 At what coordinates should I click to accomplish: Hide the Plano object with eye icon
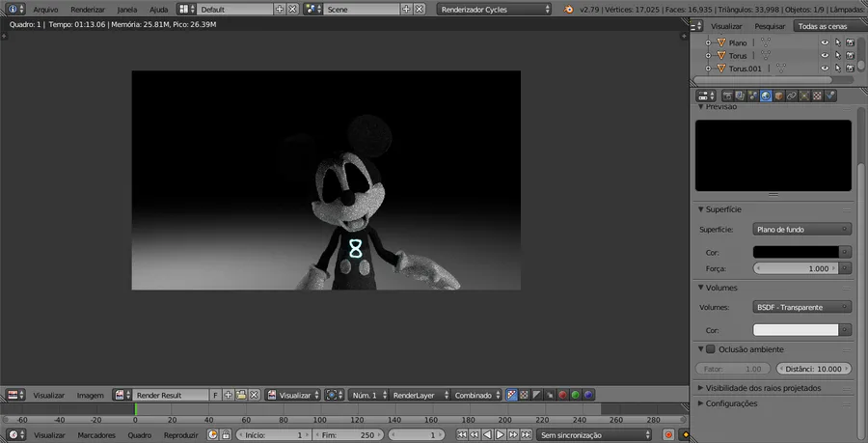[825, 42]
